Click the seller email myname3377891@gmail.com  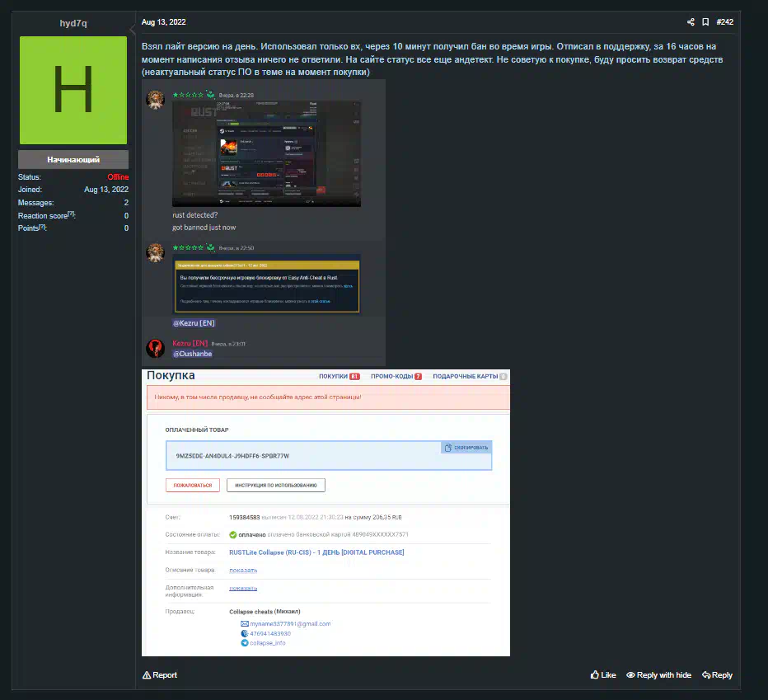pos(290,624)
